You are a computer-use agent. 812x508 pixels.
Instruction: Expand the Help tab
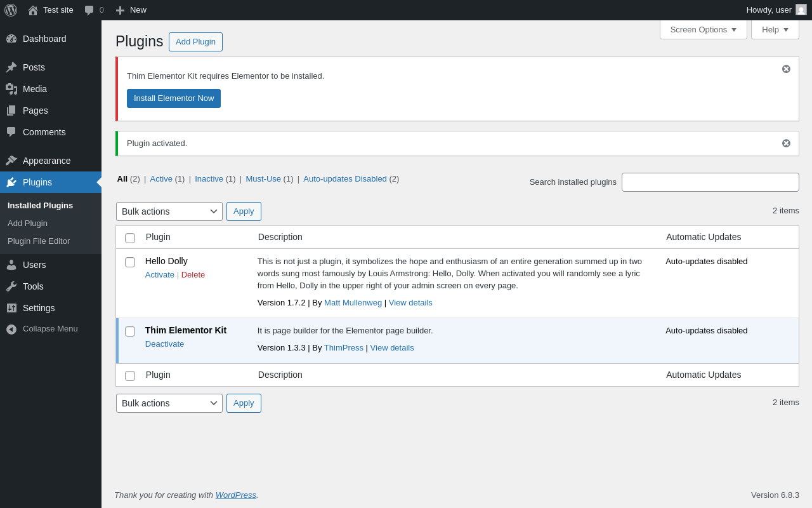pos(775,29)
